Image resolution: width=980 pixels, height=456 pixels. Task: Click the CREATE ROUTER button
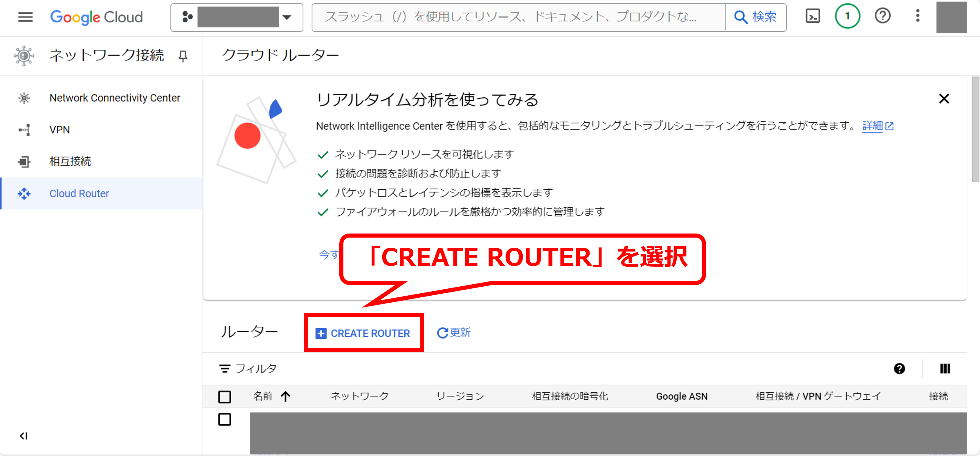[x=363, y=333]
